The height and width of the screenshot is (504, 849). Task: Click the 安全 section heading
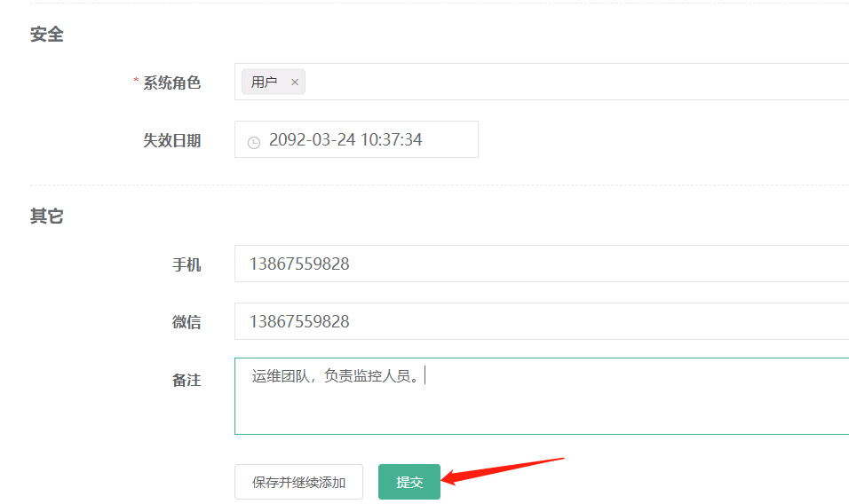pos(46,35)
